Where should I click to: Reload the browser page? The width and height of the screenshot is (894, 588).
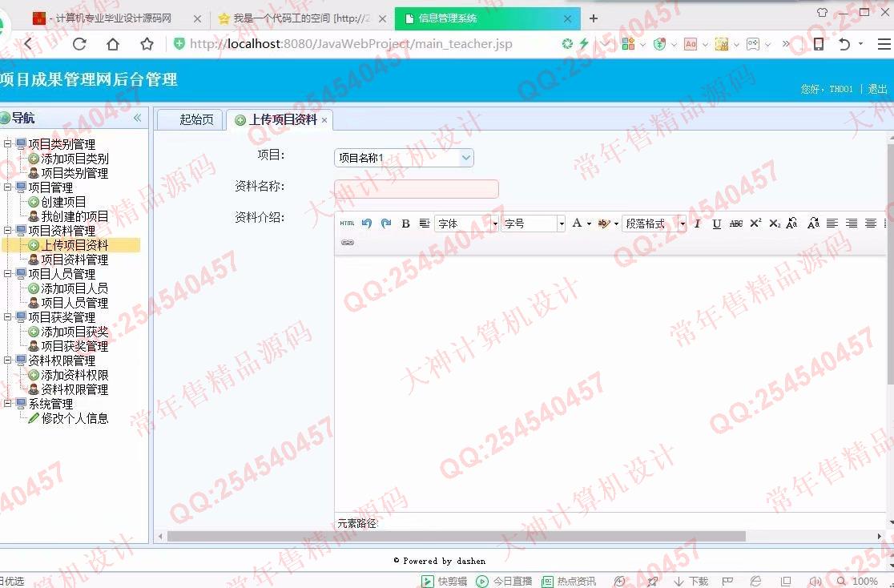[x=79, y=44]
